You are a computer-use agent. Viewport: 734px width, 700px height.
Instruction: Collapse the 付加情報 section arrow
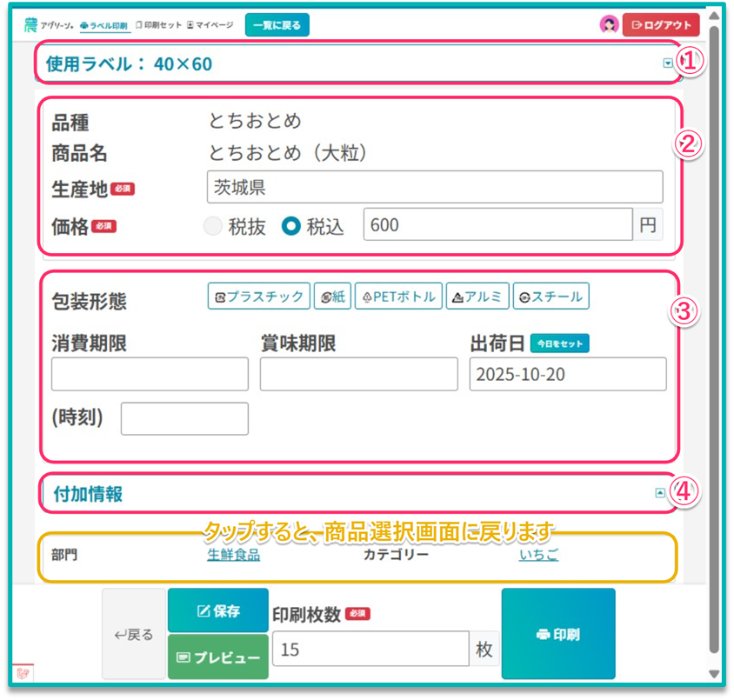click(660, 493)
